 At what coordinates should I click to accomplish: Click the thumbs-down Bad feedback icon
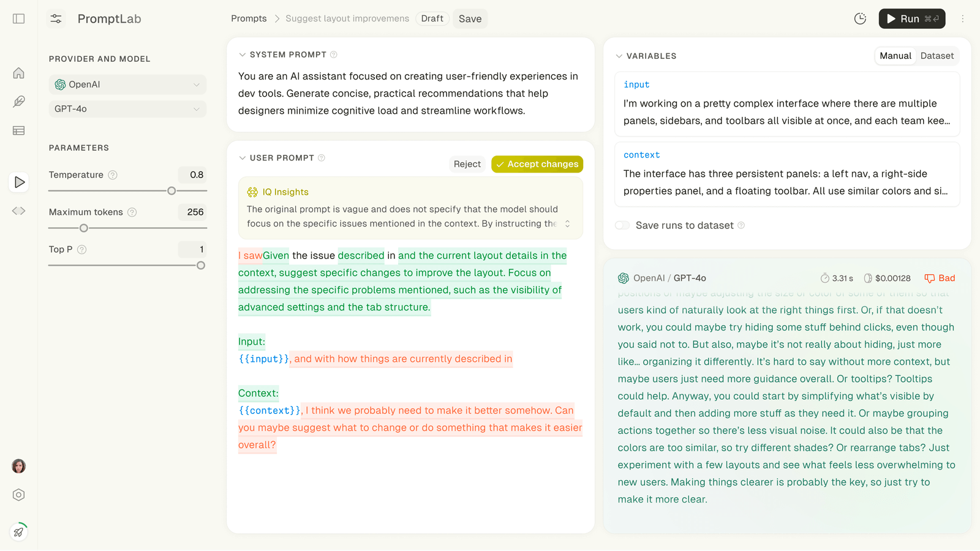coord(932,277)
